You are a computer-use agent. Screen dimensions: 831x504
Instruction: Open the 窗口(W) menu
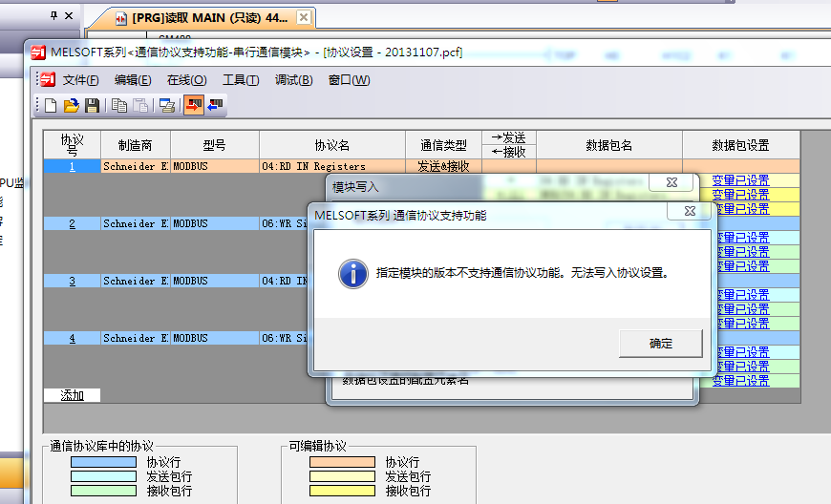pos(349,80)
